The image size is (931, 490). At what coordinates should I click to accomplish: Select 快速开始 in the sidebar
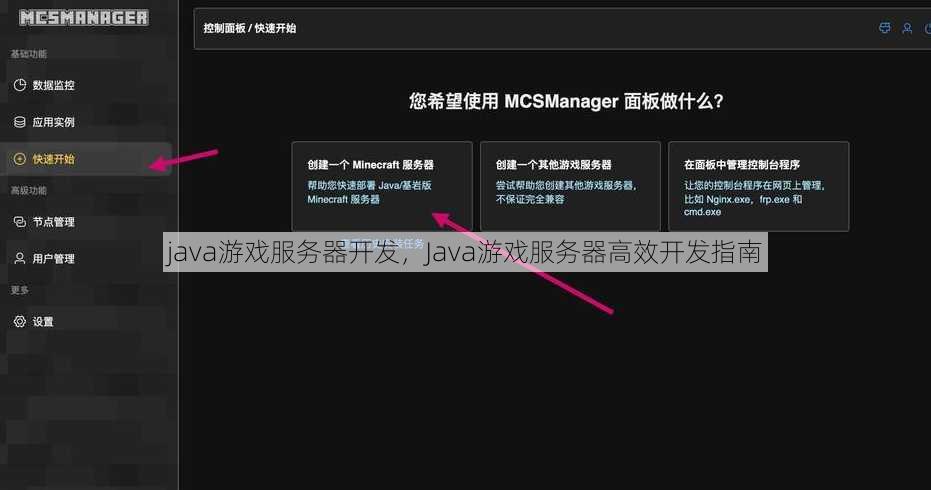[86, 159]
